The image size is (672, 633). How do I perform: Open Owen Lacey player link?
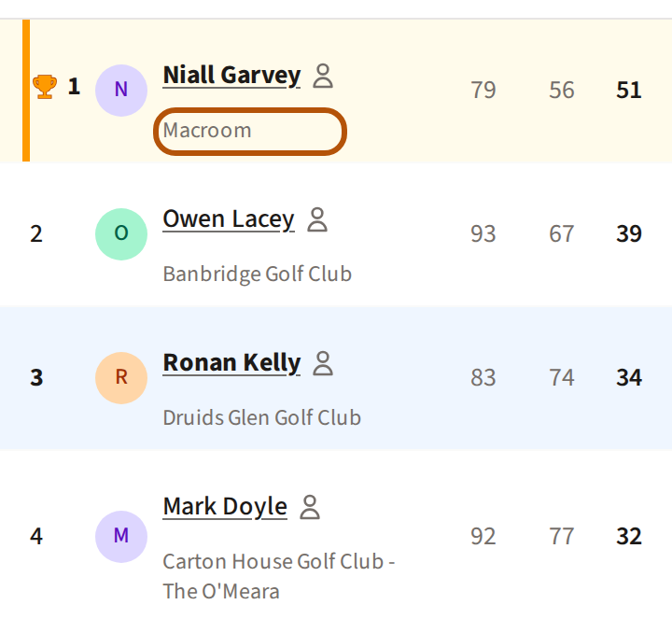click(229, 219)
